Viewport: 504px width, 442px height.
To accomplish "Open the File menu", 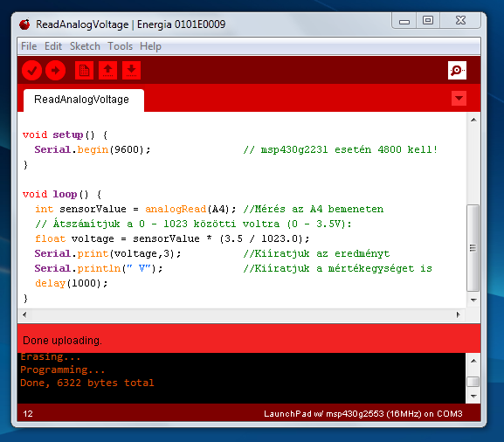I will tap(29, 46).
